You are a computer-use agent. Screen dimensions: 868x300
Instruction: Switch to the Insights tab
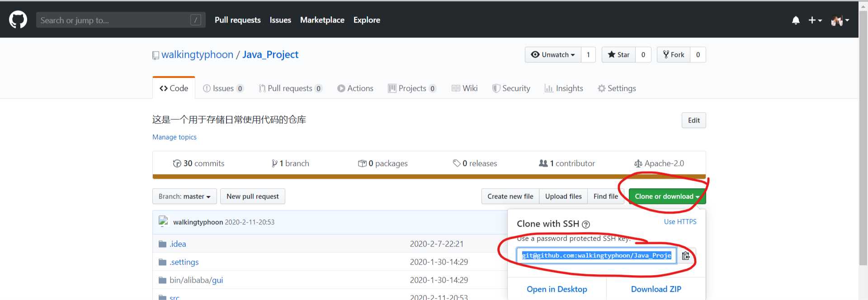coord(564,88)
